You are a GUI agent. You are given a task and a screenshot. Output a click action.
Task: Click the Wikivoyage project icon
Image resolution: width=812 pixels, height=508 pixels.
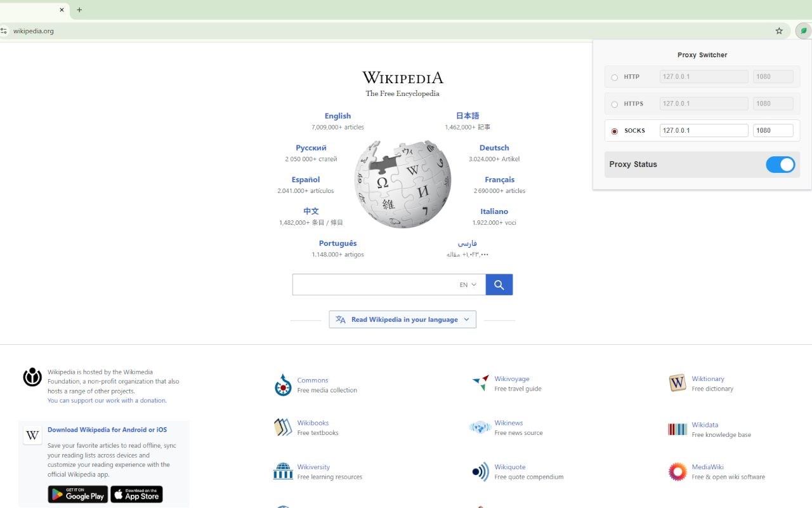(481, 383)
